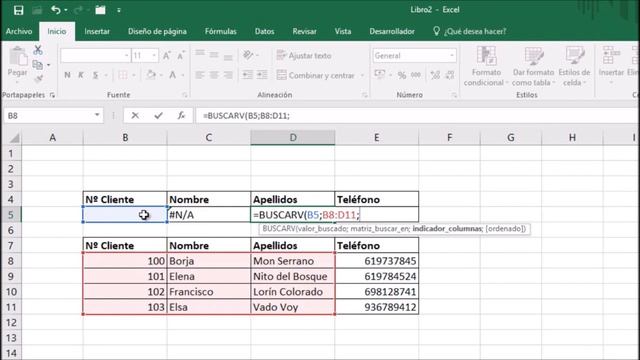Click the Fill Color bucket icon
Image resolution: width=640 pixels, height=360 pixels.
coord(151,75)
